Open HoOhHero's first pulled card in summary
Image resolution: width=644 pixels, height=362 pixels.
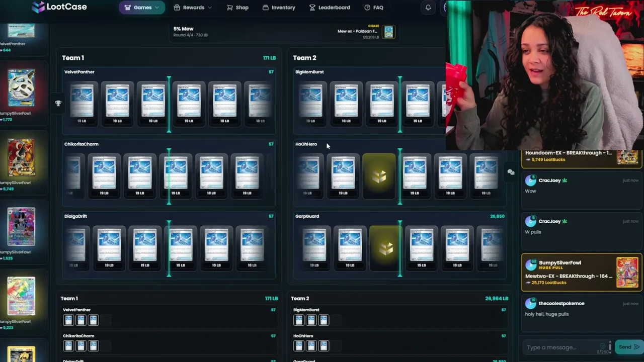click(299, 346)
